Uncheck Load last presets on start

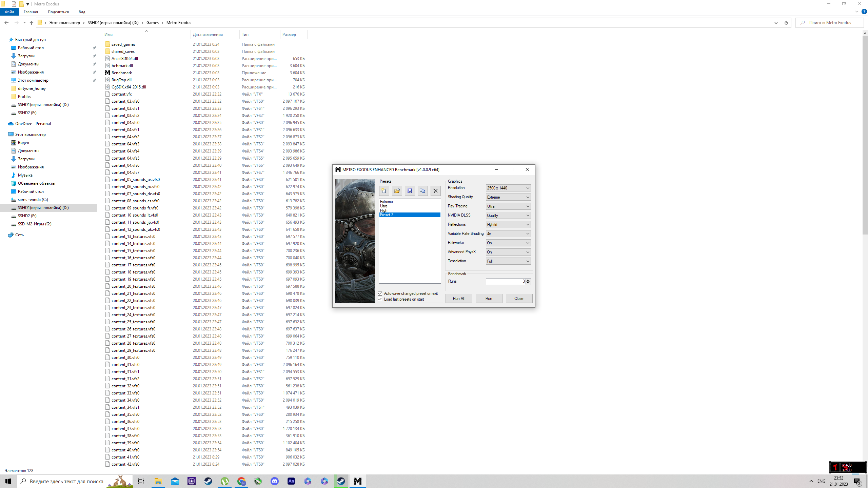[x=380, y=299]
